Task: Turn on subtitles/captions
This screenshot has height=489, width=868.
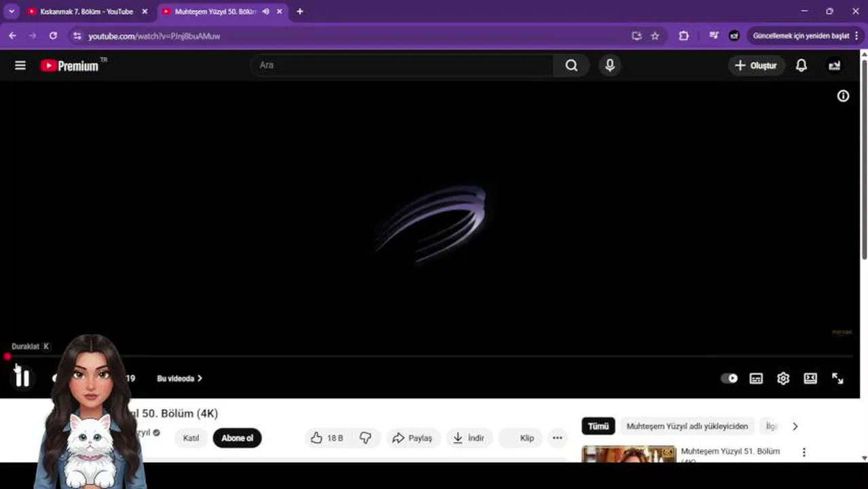Action: click(x=756, y=378)
